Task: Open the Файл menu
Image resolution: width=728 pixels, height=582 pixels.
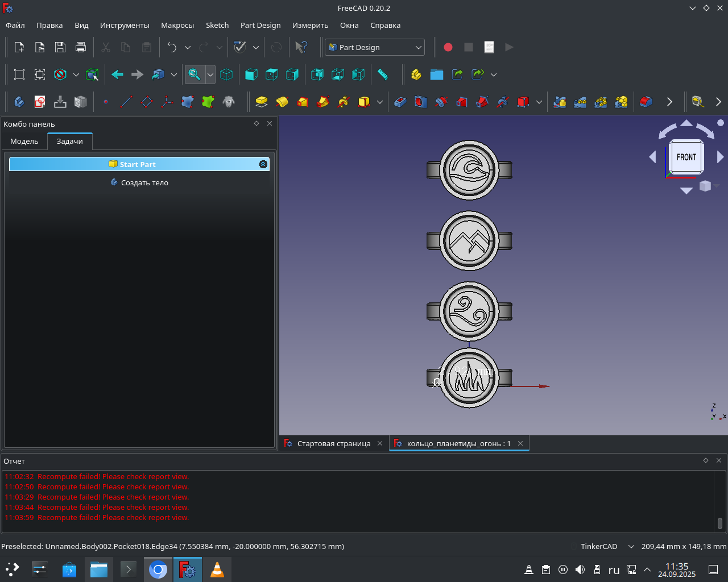Action: (x=15, y=25)
